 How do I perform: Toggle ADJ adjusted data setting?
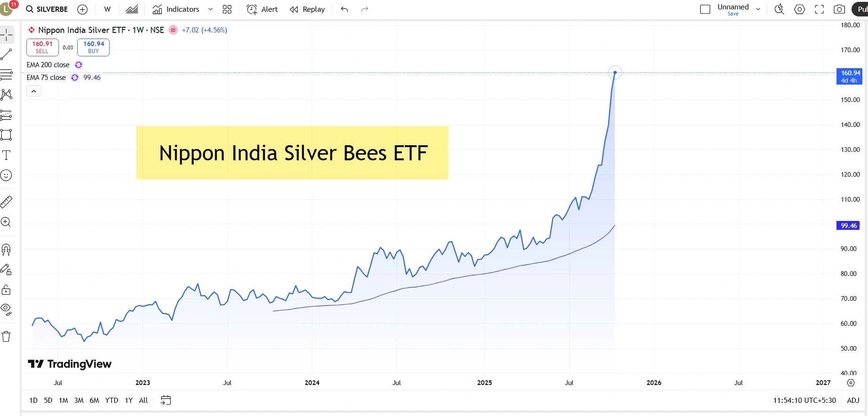[853, 400]
